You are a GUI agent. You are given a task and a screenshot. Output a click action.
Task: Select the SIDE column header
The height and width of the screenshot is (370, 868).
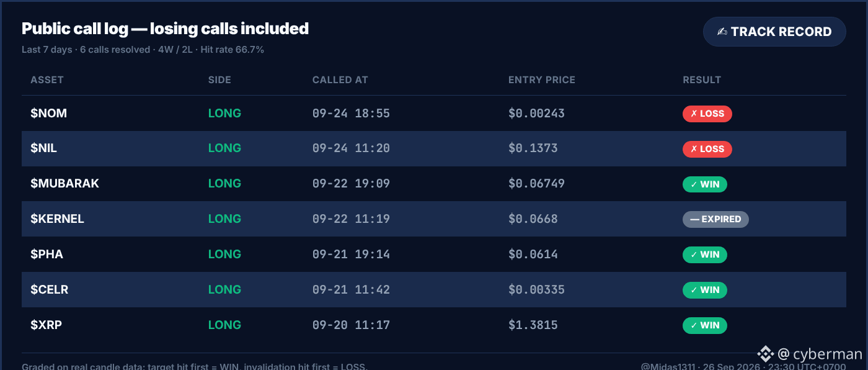(219, 80)
